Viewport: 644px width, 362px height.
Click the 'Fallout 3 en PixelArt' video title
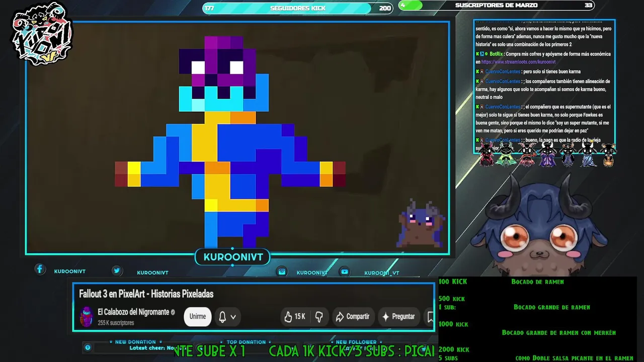[146, 294]
